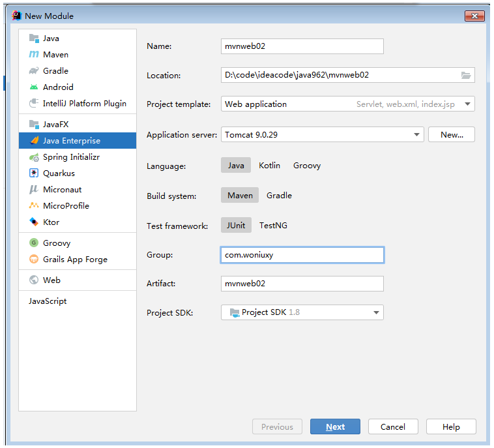
Task: Click the Java folder icon in sidebar
Action: 34,38
